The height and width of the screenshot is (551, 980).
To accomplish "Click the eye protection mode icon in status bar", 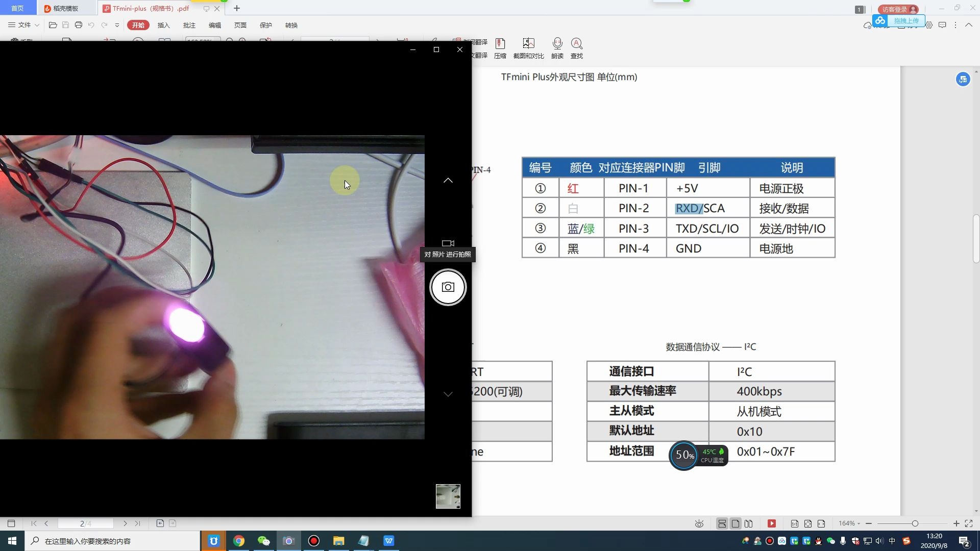I will pyautogui.click(x=699, y=523).
